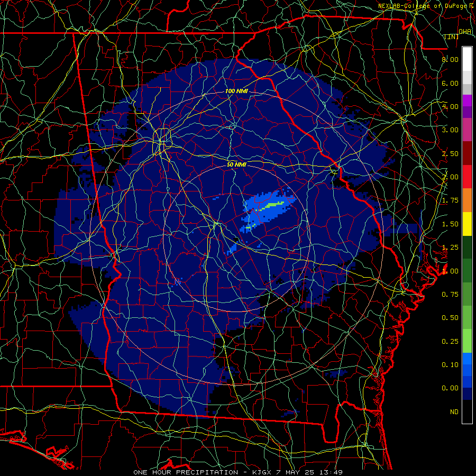Screen dimensions: 476x476
Task: Click the "ONE HOUR PRECIPITATION" title caption
Action: pyautogui.click(x=186, y=472)
